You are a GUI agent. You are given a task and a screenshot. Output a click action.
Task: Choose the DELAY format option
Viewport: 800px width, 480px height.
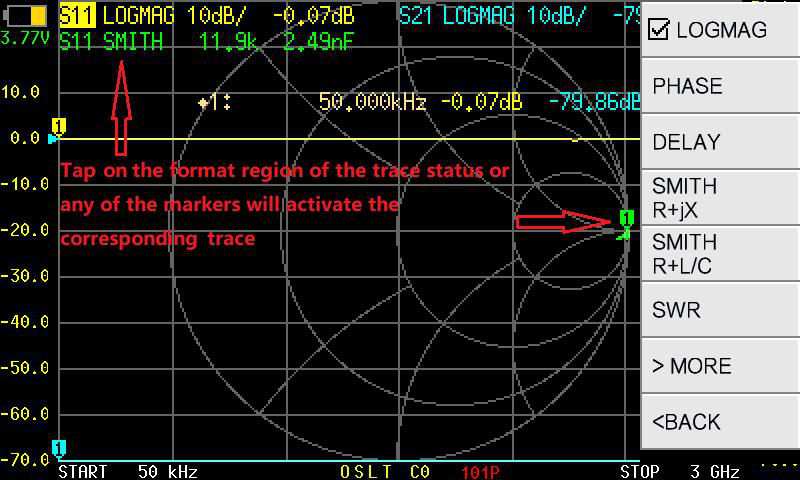719,142
